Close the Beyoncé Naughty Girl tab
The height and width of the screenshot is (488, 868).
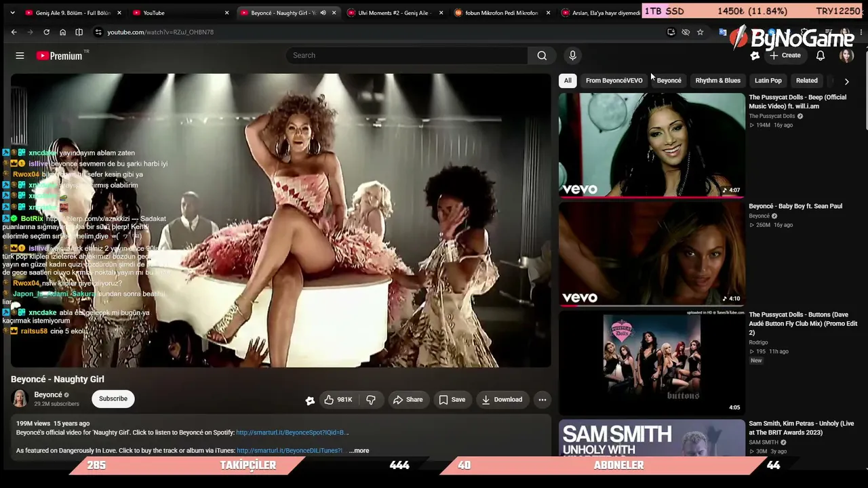coord(334,13)
